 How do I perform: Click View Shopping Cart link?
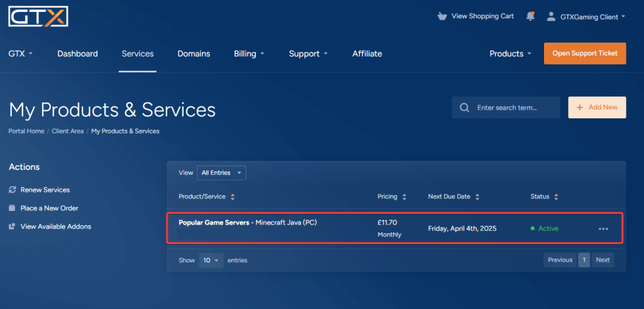pos(482,16)
